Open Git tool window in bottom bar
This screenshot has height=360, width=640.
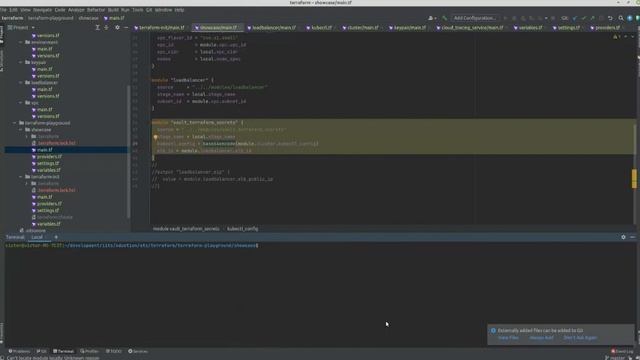(41, 351)
